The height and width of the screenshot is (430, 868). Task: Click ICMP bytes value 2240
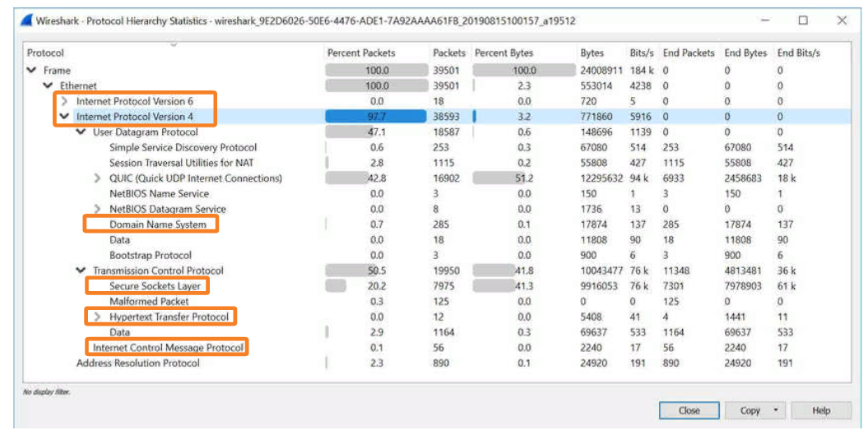click(591, 348)
